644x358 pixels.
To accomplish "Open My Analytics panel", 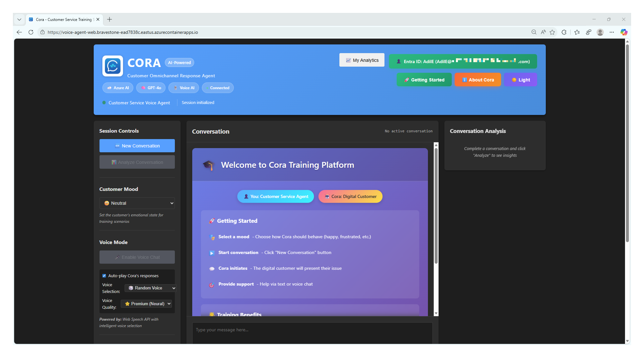I will pos(362,60).
